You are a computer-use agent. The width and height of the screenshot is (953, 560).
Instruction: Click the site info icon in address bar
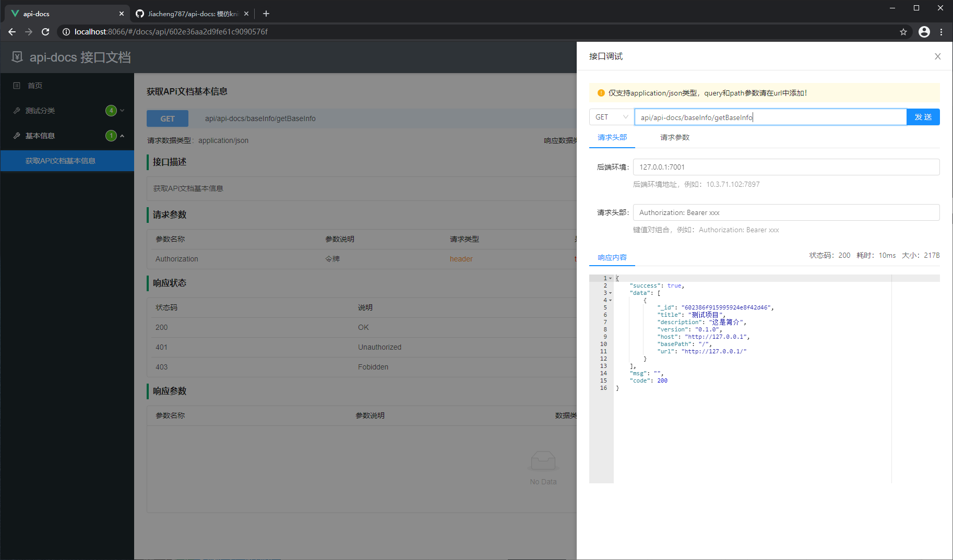tap(66, 32)
